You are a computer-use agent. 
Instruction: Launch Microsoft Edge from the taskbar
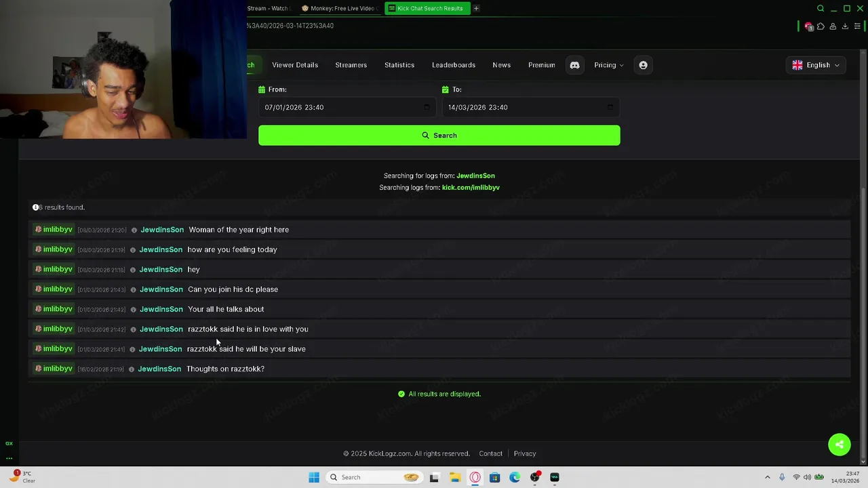[x=515, y=477]
